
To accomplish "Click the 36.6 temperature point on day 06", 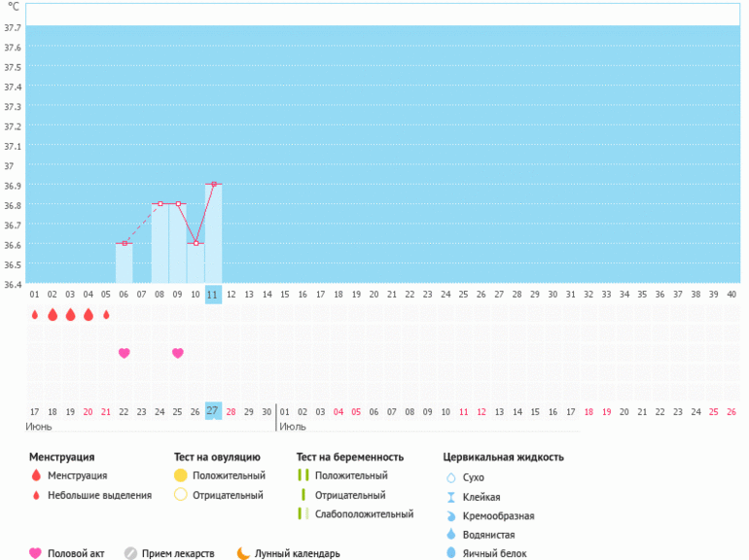I will pos(124,243).
